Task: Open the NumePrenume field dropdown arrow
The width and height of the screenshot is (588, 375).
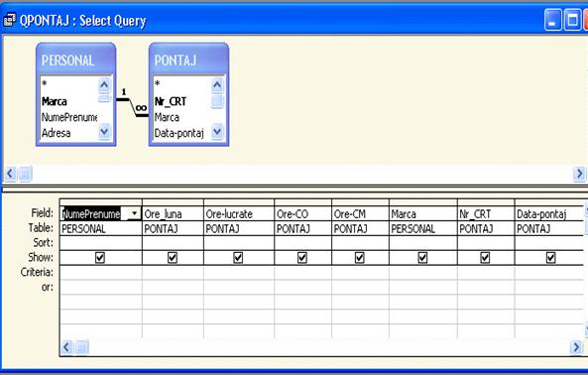Action: coord(134,213)
